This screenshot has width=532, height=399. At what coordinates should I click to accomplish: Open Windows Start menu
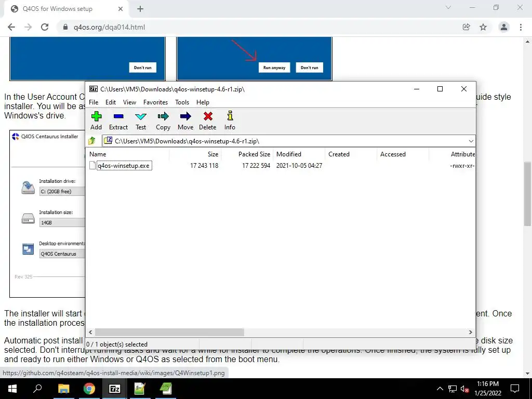click(x=12, y=389)
